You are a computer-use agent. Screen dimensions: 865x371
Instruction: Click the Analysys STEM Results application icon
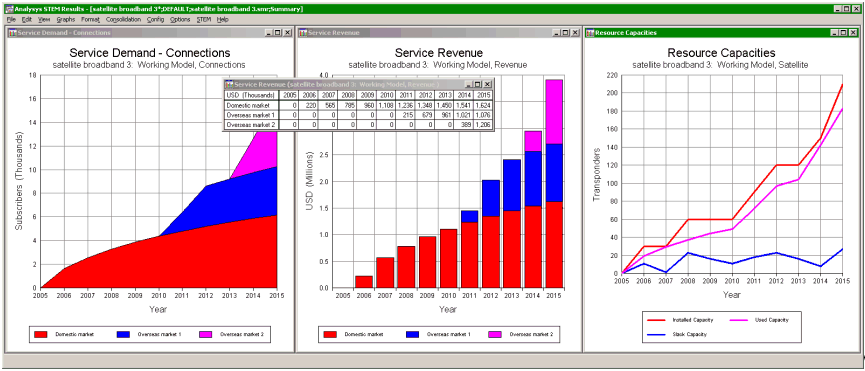coord(9,9)
